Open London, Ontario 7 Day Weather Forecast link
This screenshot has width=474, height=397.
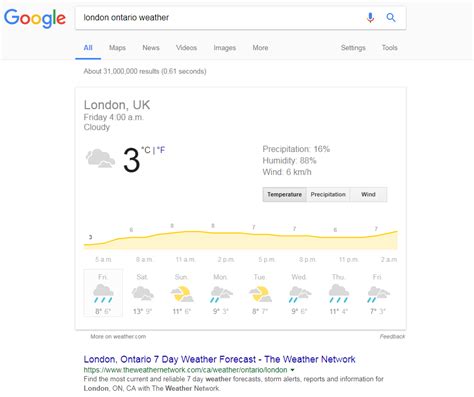point(219,359)
